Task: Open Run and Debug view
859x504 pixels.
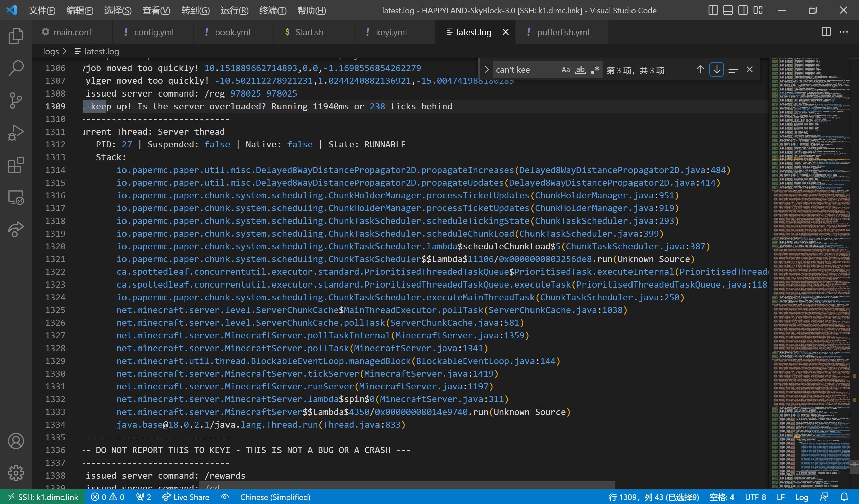Action: tap(16, 133)
